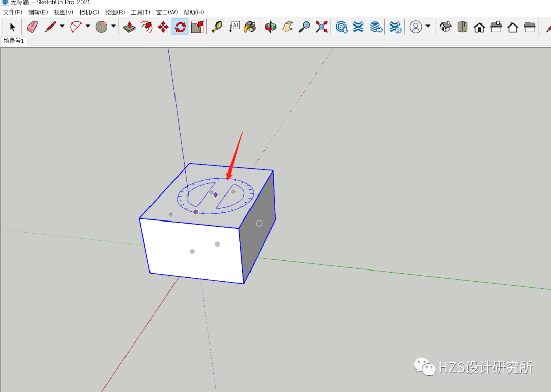Open the Circle tool dropdown arrow
Screen dimensions: 551x392
click(x=113, y=27)
